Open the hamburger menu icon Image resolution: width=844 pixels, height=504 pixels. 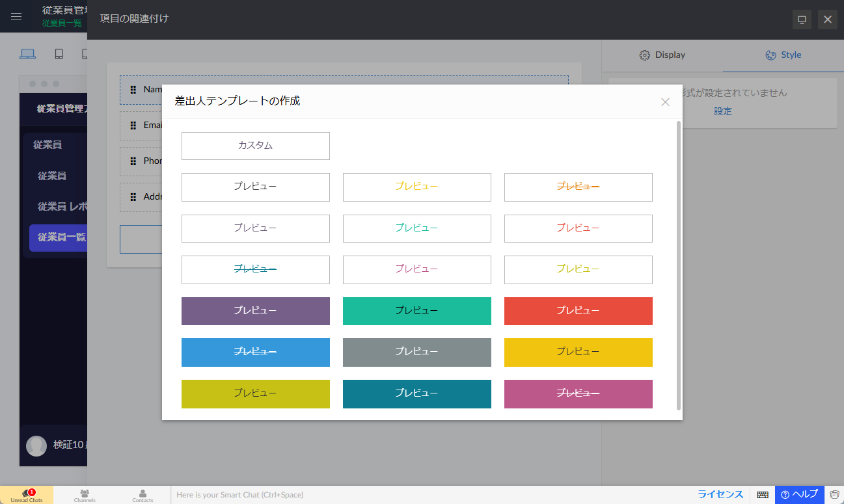[16, 17]
